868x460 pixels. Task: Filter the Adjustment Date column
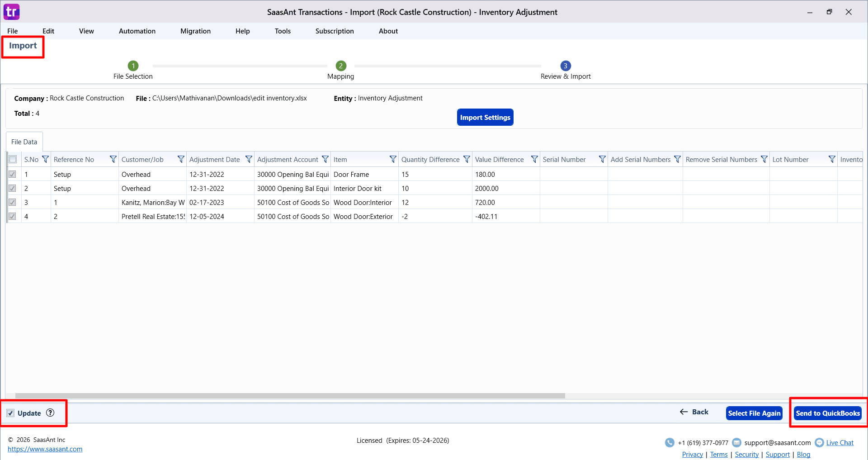click(x=249, y=159)
